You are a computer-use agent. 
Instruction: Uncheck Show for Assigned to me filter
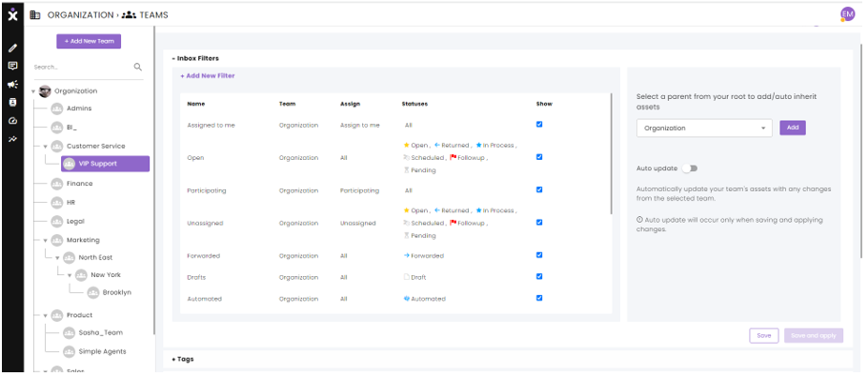click(x=539, y=125)
